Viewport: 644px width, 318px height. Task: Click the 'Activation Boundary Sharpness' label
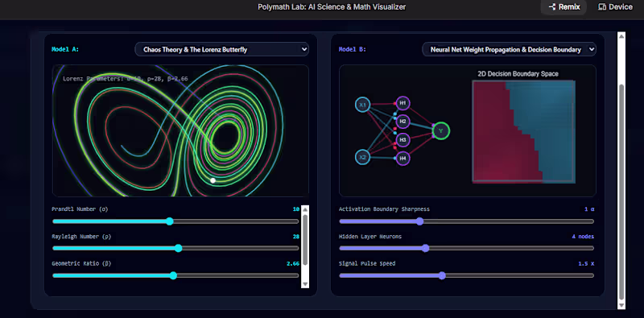click(384, 209)
